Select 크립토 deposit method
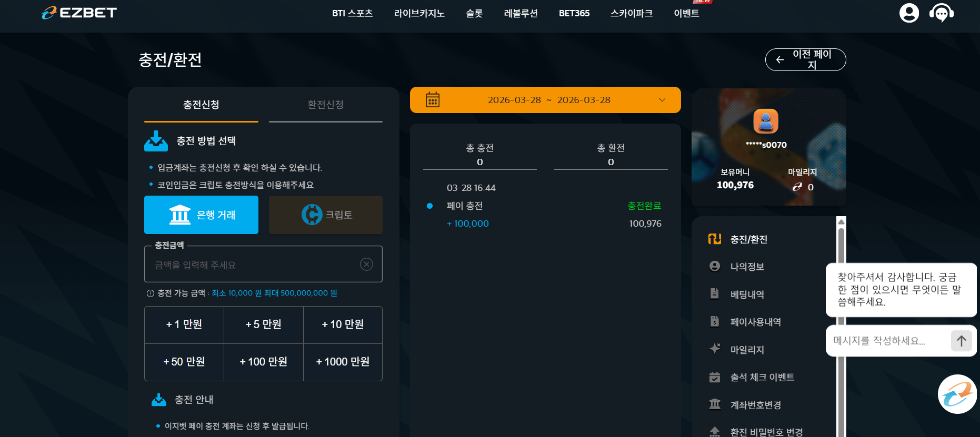980x437 pixels. (326, 215)
